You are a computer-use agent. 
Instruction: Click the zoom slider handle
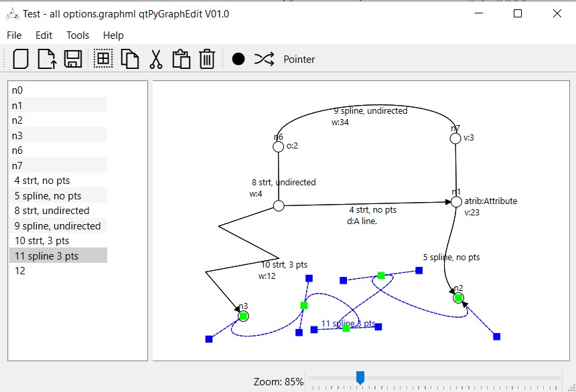(360, 379)
